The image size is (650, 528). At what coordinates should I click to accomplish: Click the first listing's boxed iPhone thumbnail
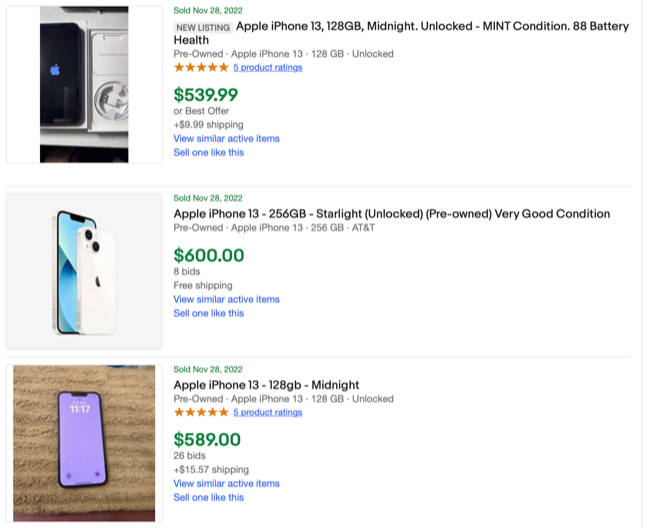(84, 85)
